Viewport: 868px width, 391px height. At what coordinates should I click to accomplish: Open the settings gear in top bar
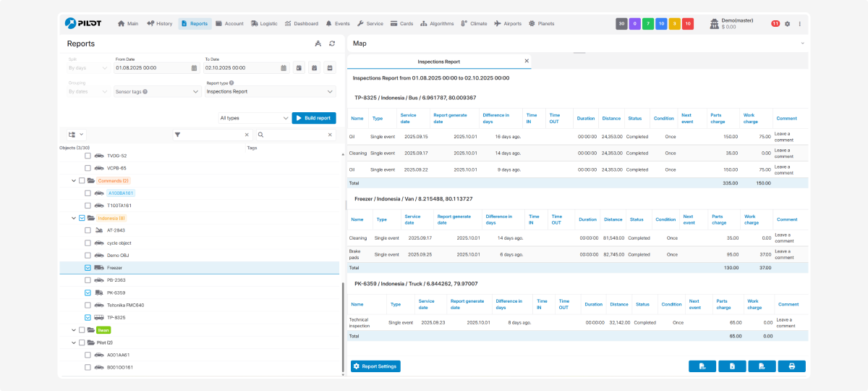pyautogui.click(x=788, y=24)
